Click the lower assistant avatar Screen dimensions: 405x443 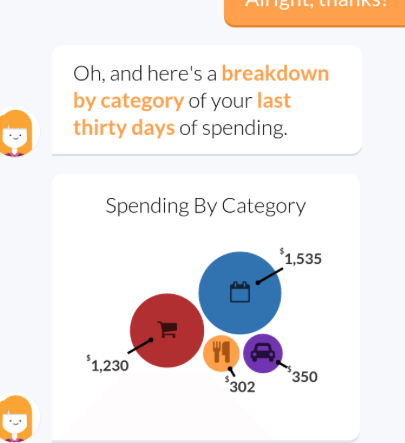click(x=17, y=418)
